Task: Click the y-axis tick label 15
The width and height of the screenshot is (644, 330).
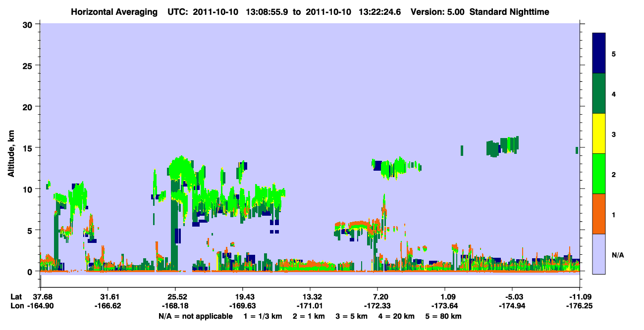Action: 29,147
